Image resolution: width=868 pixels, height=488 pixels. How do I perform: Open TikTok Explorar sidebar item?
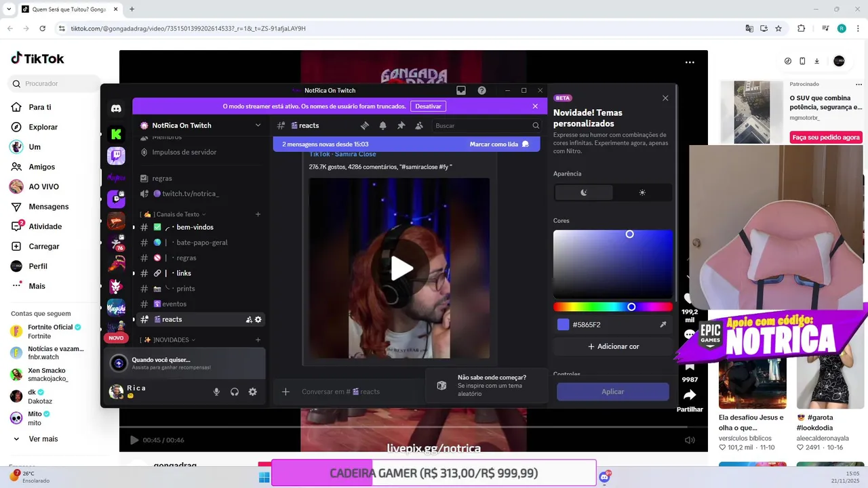pos(43,127)
